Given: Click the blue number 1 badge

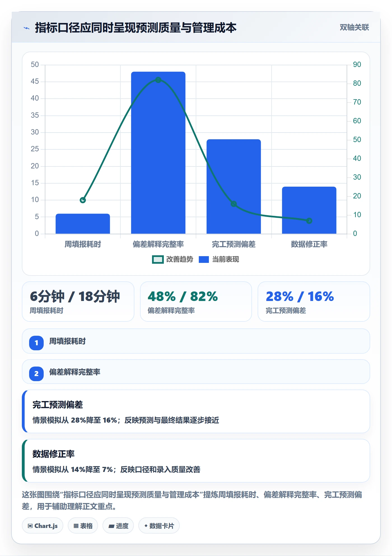Looking at the screenshot, I should [x=36, y=343].
